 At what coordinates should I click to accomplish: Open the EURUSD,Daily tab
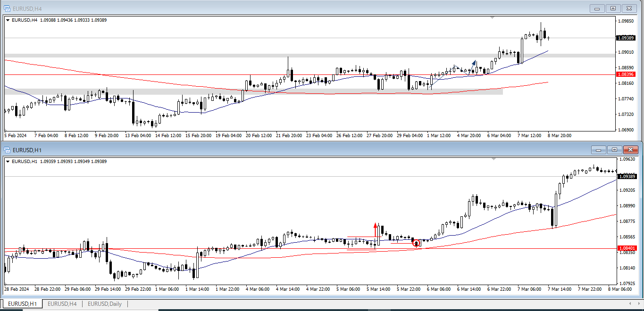pyautogui.click(x=104, y=304)
